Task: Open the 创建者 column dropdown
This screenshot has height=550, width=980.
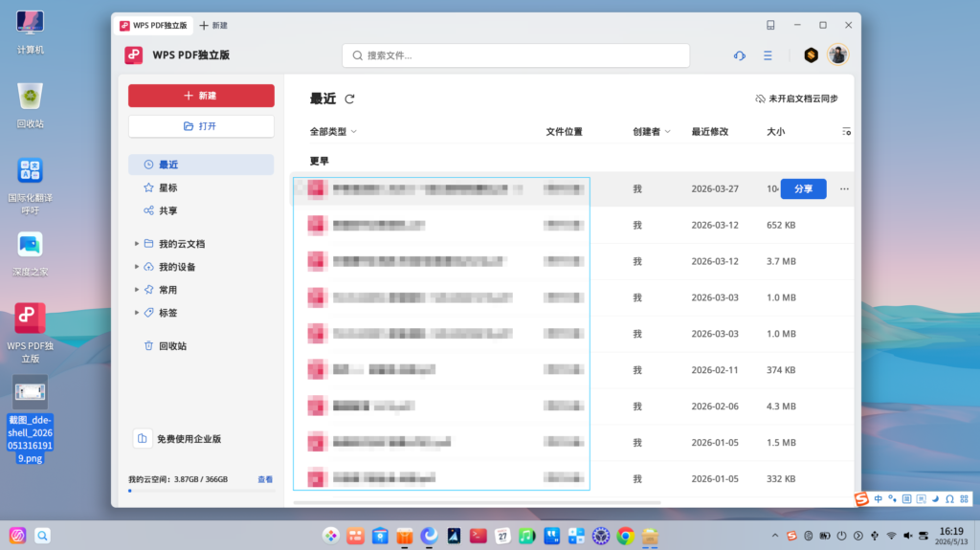Action: (x=651, y=132)
